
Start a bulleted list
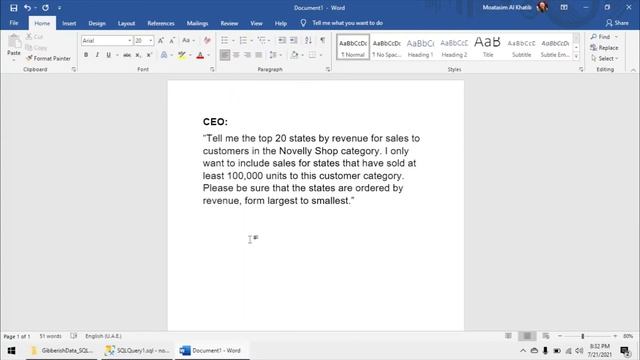click(224, 40)
